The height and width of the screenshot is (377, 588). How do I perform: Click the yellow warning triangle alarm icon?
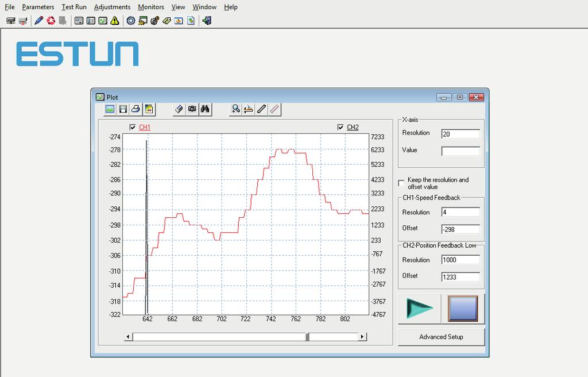tap(115, 21)
